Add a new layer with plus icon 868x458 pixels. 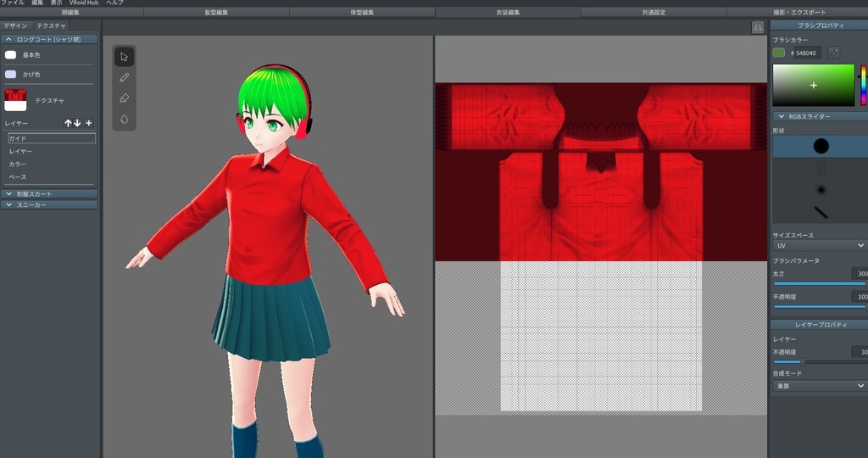pos(88,123)
